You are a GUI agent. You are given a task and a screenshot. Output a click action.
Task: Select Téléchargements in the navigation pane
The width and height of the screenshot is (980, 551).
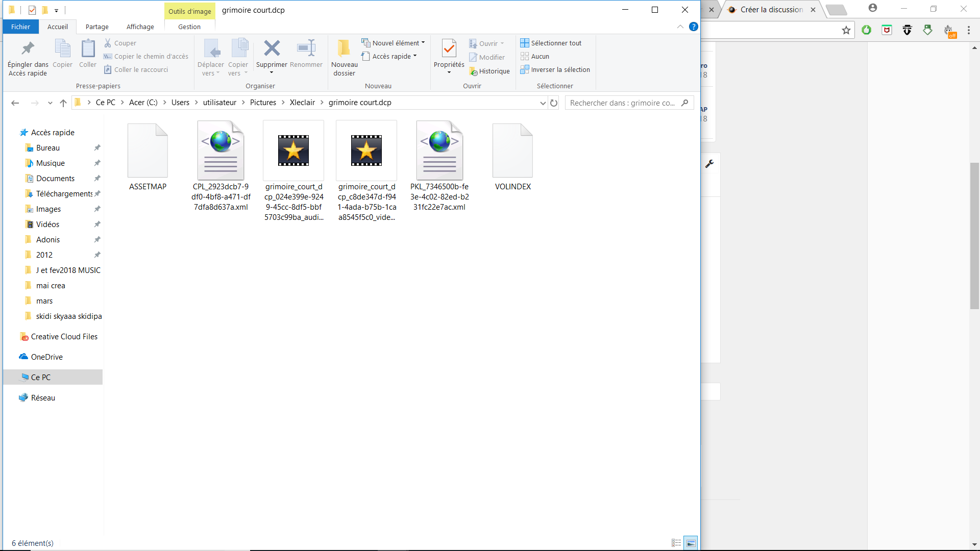(64, 194)
